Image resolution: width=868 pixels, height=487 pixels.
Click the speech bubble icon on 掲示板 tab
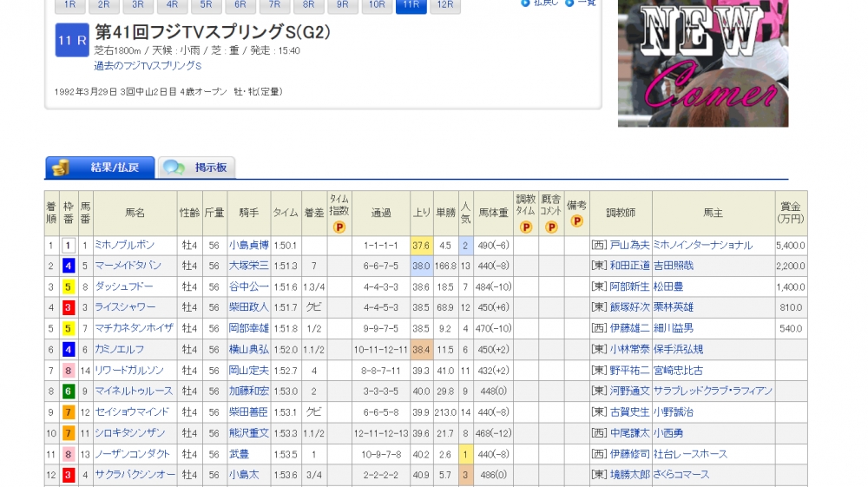[174, 168]
